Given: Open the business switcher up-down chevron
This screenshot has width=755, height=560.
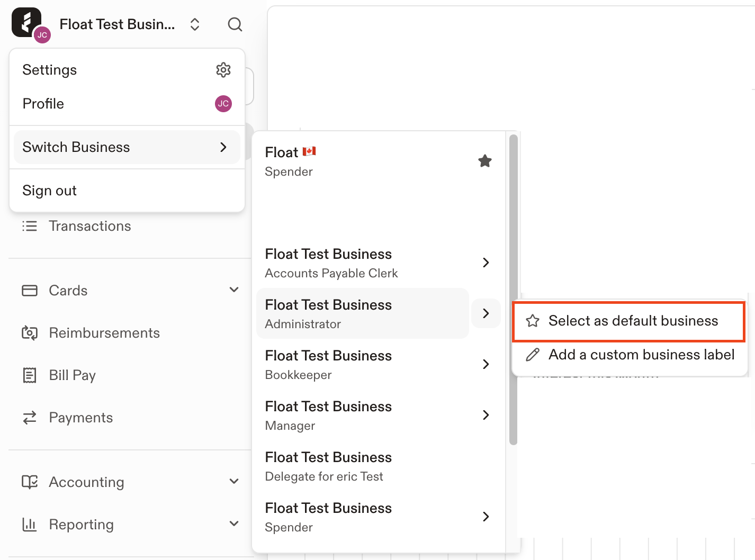Looking at the screenshot, I should tap(195, 24).
